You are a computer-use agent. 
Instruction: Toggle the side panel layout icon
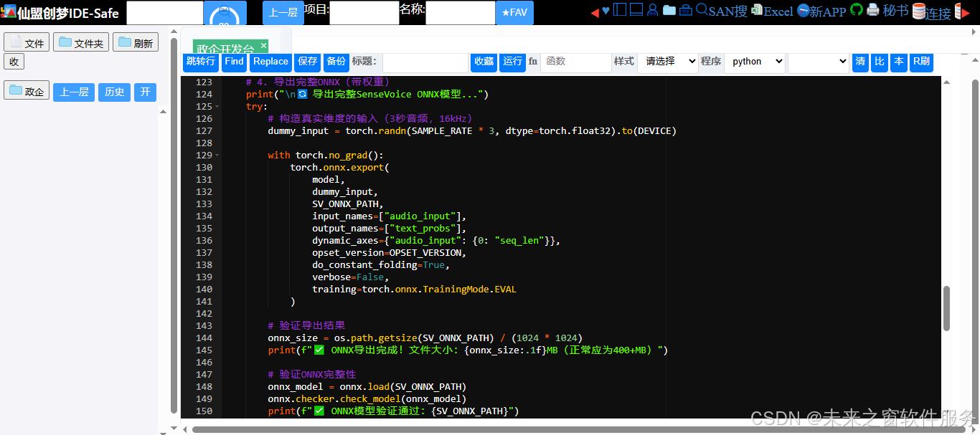tap(619, 10)
